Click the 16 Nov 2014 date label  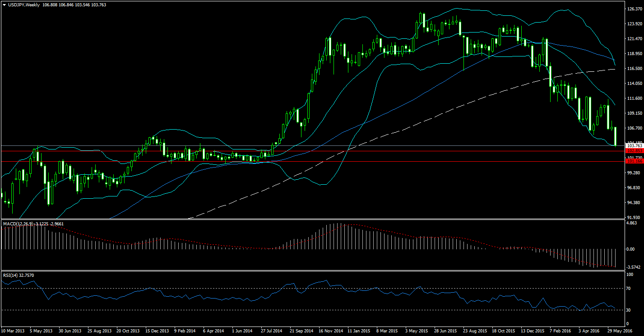point(331,331)
